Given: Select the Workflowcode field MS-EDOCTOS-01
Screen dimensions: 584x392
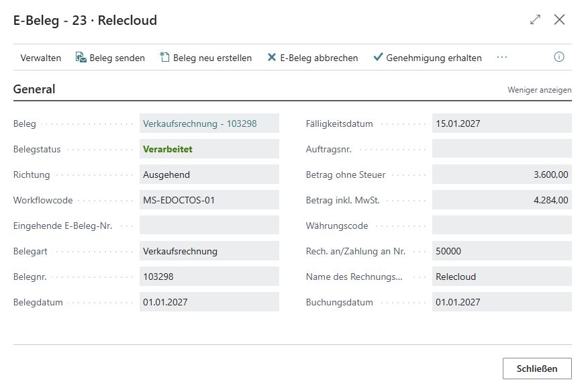Looking at the screenshot, I should 209,200.
